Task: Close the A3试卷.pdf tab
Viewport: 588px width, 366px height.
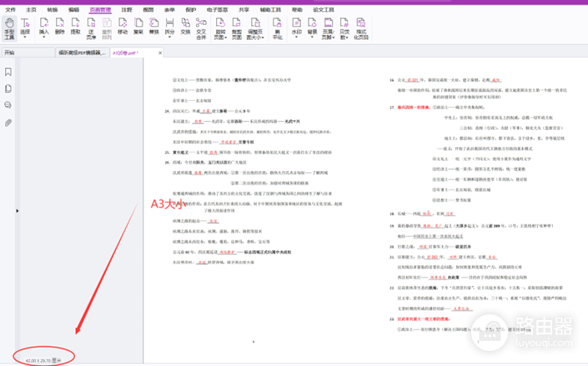Action: [160, 53]
